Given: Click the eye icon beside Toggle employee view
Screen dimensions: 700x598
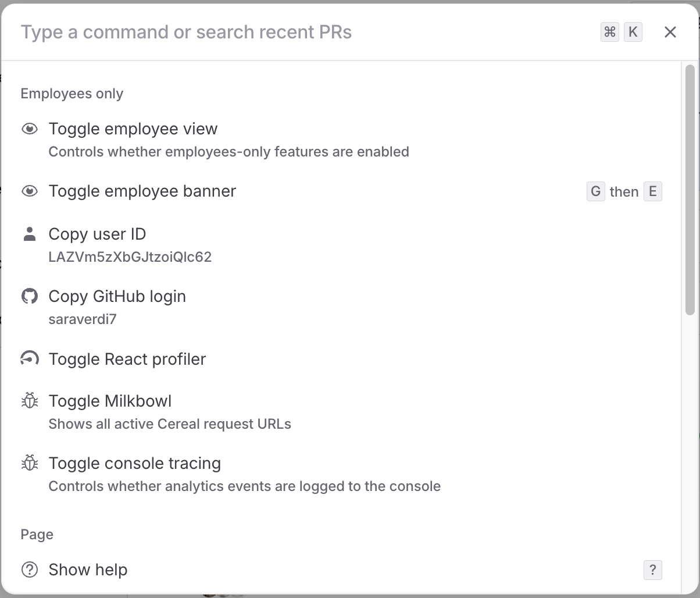Looking at the screenshot, I should click(29, 129).
